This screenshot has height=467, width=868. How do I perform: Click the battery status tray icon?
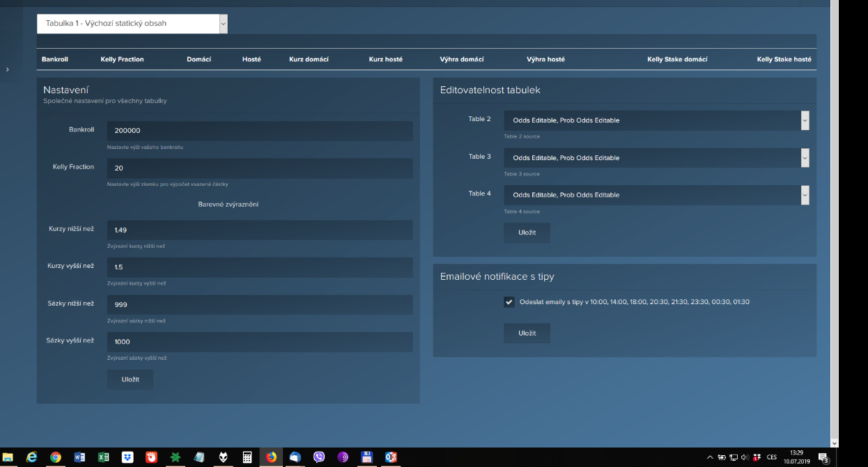[721, 457]
